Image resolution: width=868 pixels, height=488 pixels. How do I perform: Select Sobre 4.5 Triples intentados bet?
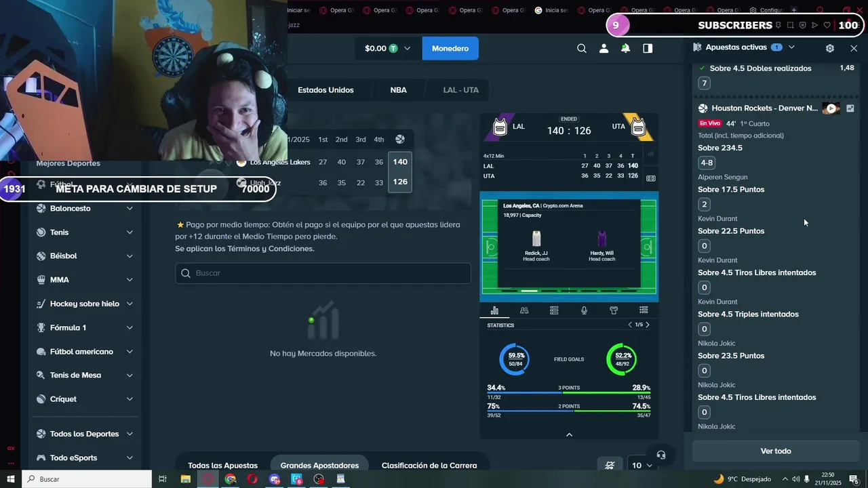(x=748, y=314)
